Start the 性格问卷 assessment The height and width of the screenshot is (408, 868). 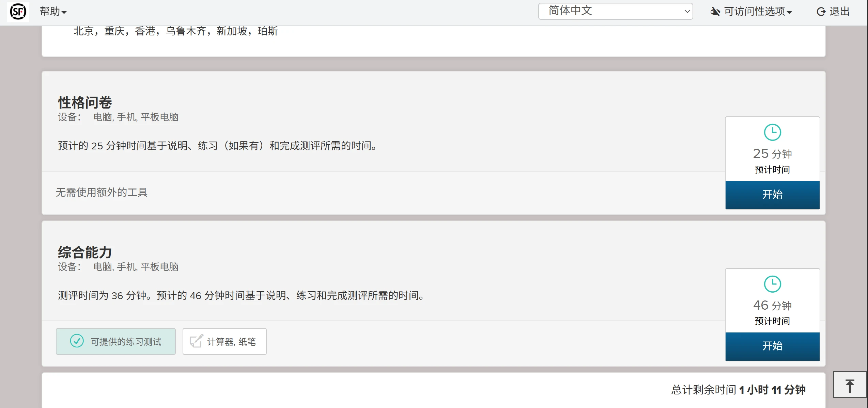[772, 195]
